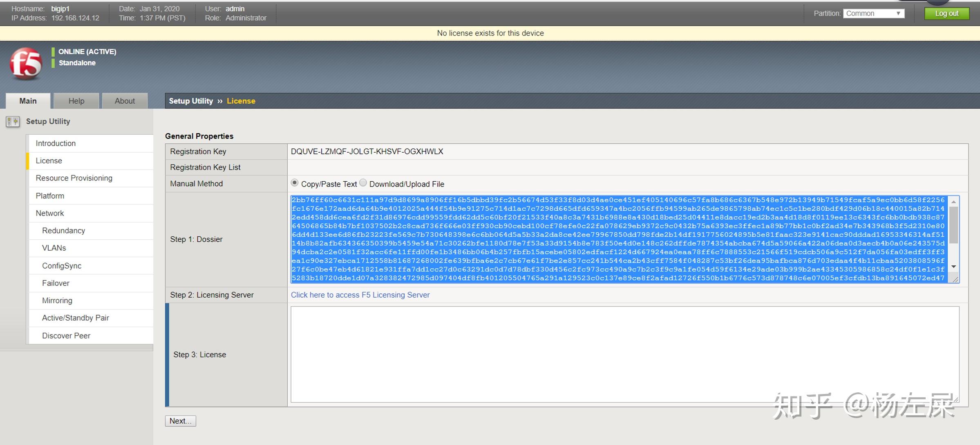Screen dimensions: 980x445
Task: Open Failover menu item
Action: click(x=91, y=283)
